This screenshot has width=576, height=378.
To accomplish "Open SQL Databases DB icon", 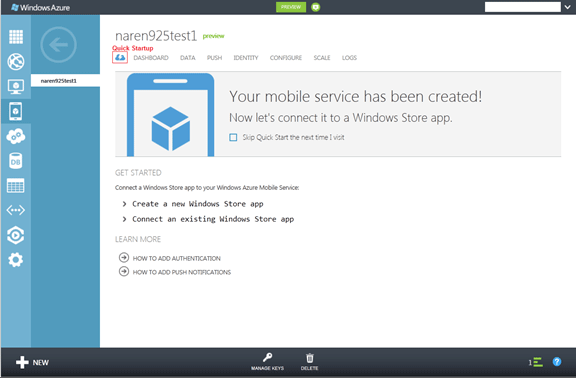I will click(x=15, y=161).
